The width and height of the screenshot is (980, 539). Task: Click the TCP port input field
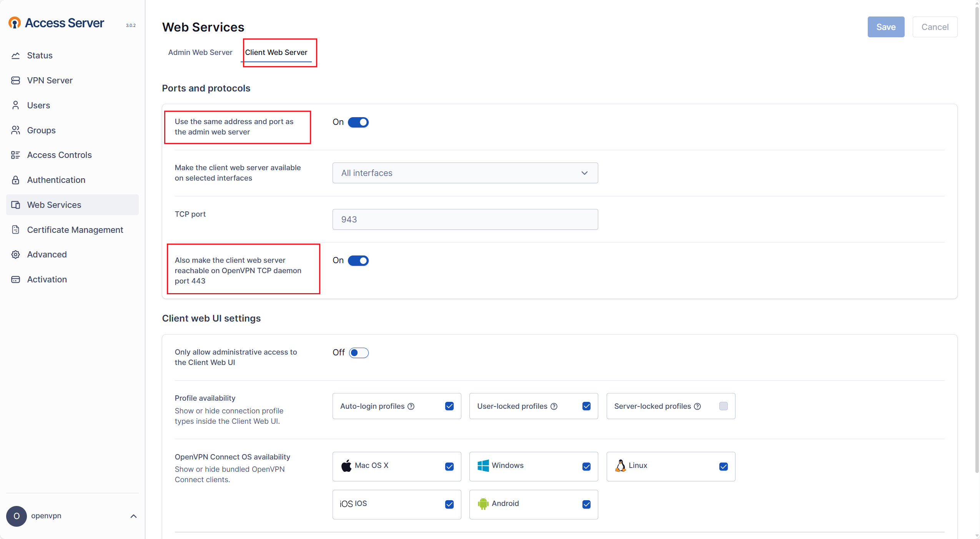(x=465, y=219)
